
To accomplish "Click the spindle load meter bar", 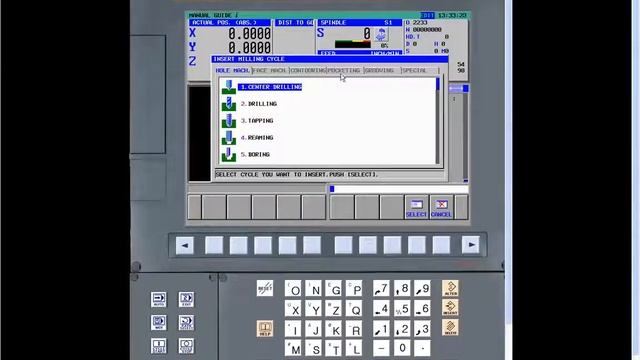I will pyautogui.click(x=353, y=44).
